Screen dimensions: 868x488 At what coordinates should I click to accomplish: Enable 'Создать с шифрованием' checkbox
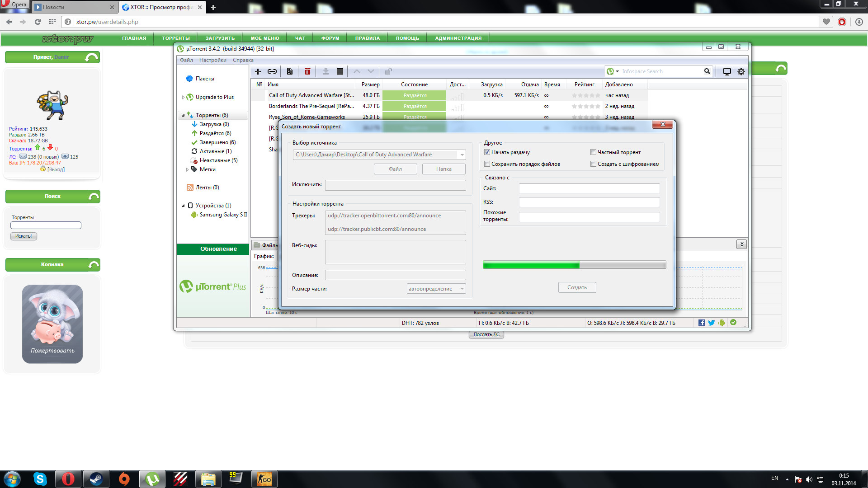(593, 164)
